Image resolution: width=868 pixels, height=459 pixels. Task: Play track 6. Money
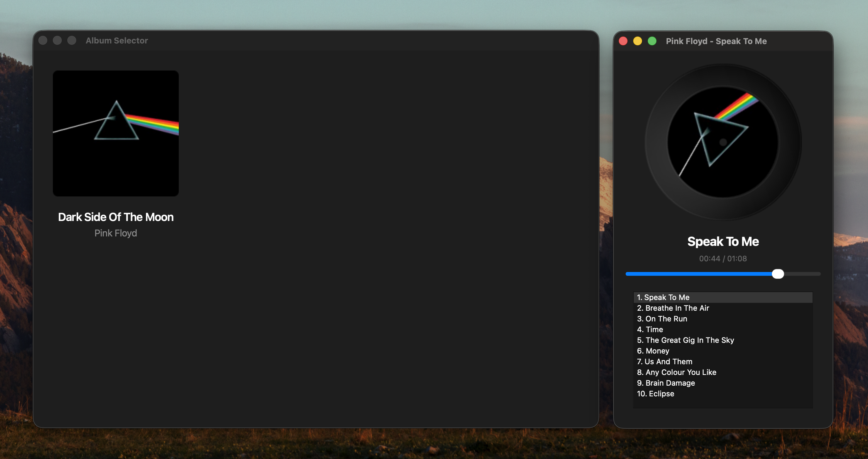(x=653, y=351)
